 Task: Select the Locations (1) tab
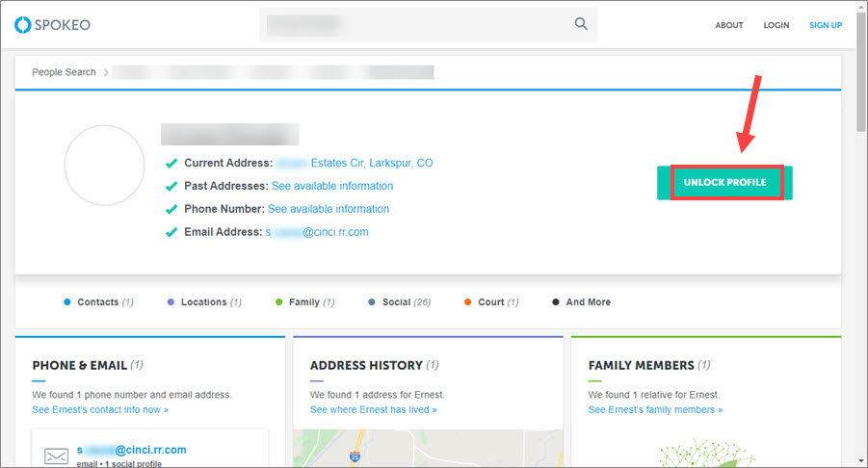(x=204, y=302)
